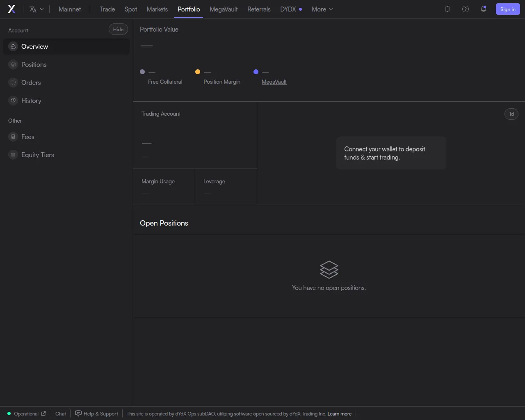This screenshot has width=525, height=420.
Task: Click the Portfolio Value heading
Action: [159, 30]
